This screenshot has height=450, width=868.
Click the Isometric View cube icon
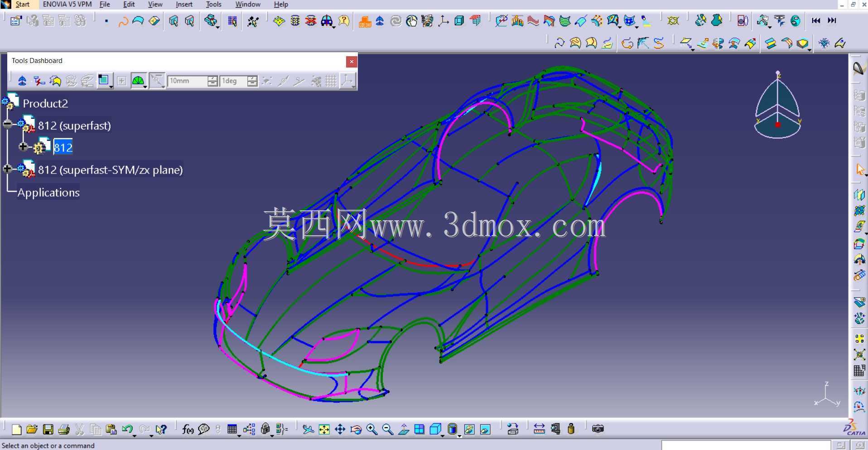435,429
